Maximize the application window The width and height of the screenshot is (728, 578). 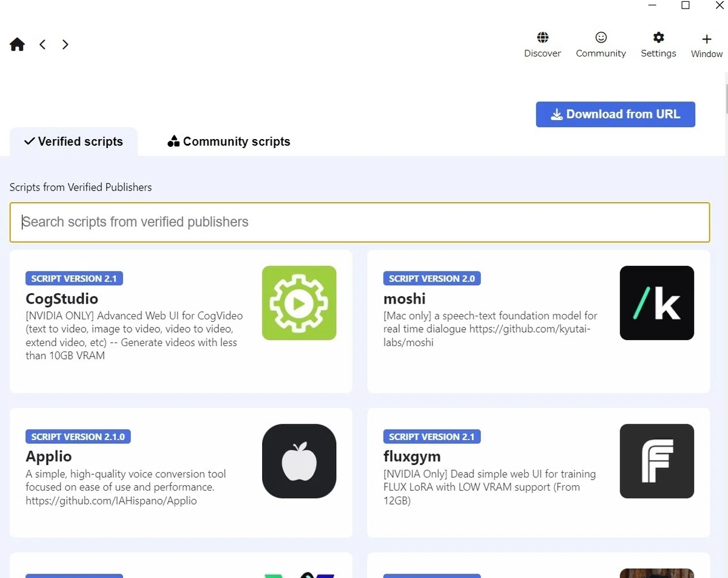coord(686,5)
